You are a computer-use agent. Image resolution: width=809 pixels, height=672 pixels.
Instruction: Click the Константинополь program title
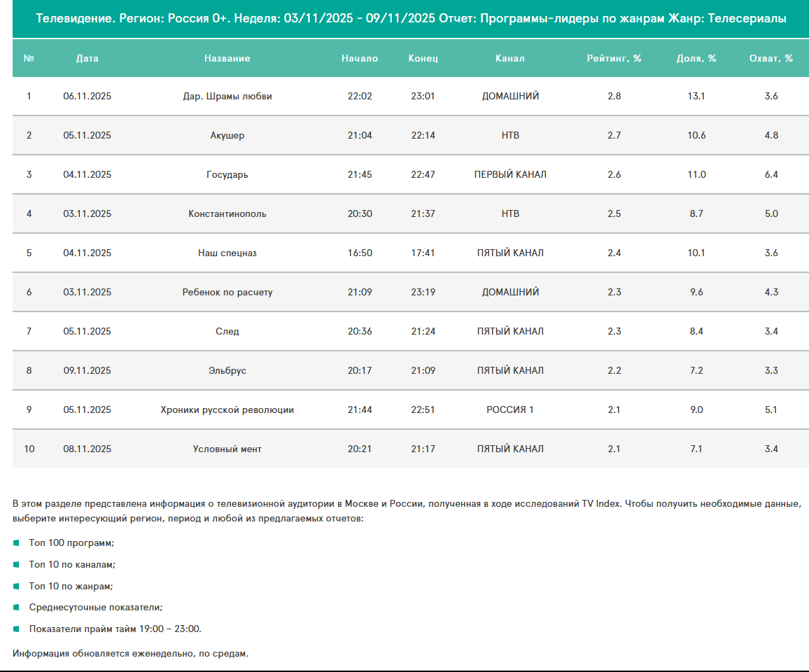227,213
